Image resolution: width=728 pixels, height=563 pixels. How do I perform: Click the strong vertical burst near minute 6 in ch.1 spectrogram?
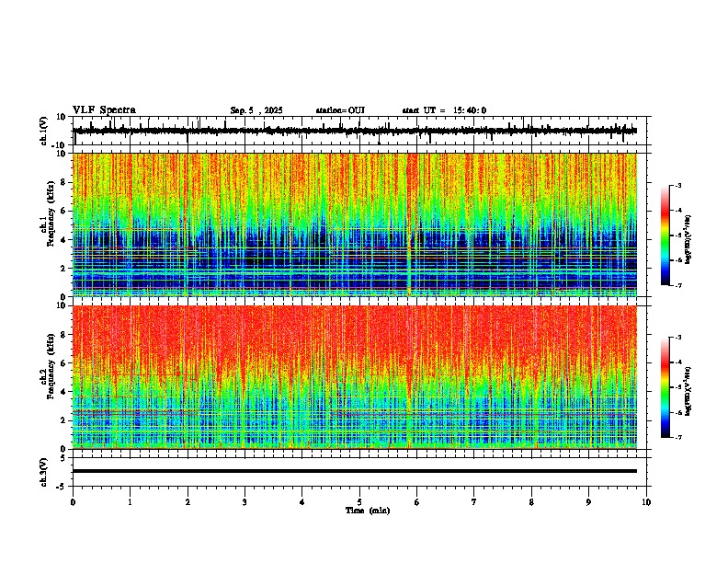coord(409,224)
